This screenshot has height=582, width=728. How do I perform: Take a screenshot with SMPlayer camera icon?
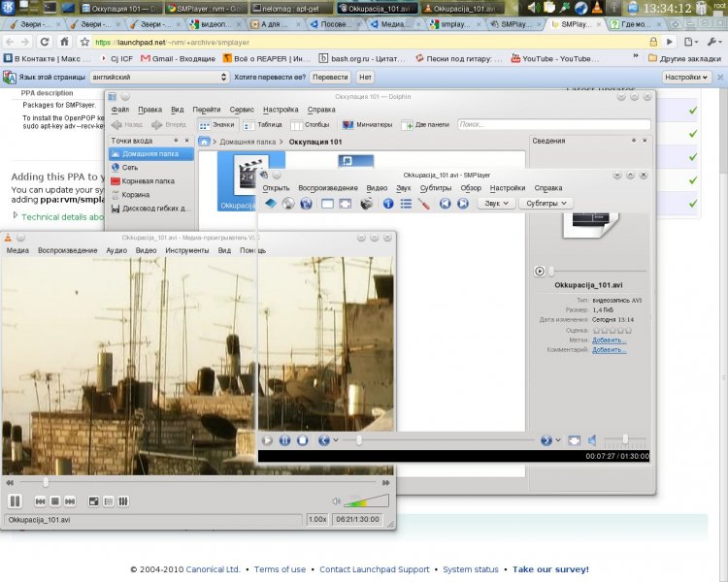point(366,204)
